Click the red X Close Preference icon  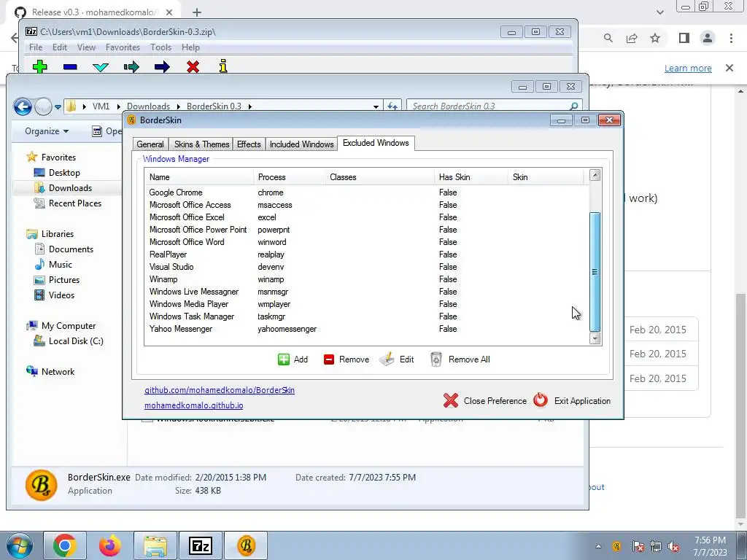451,400
